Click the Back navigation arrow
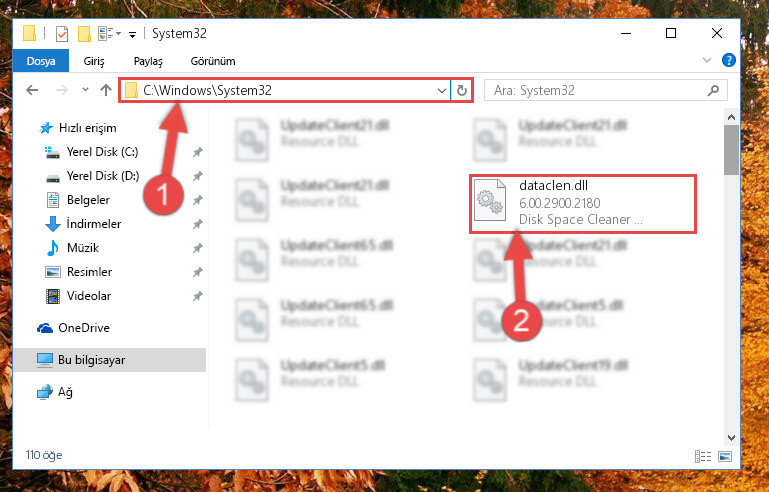This screenshot has width=769, height=492. click(32, 90)
